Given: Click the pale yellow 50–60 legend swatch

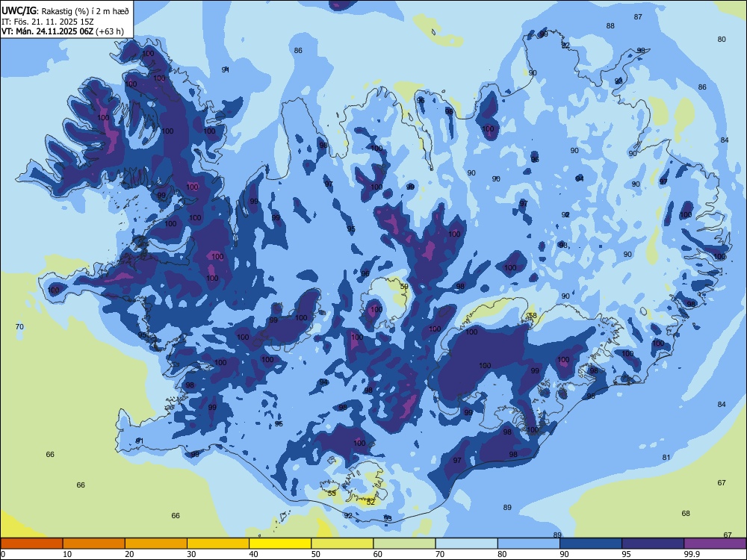Looking at the screenshot, I should pos(343,544).
